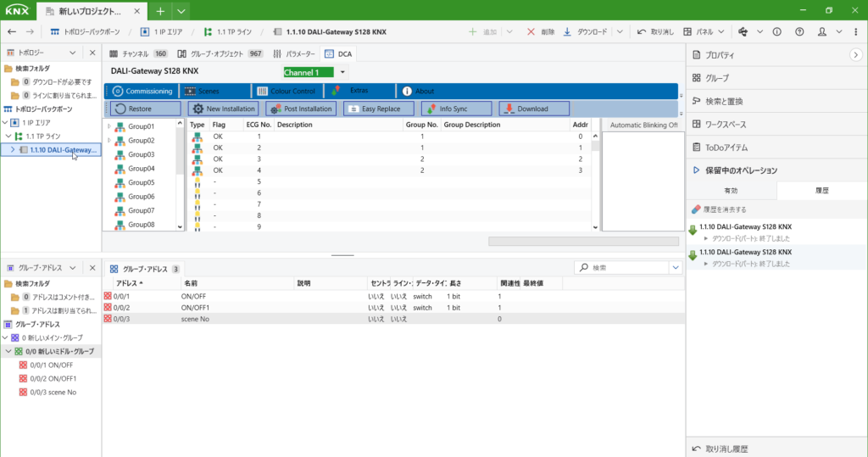868x457 pixels.
Task: Click the 削除 delete toolbar button
Action: pyautogui.click(x=541, y=32)
